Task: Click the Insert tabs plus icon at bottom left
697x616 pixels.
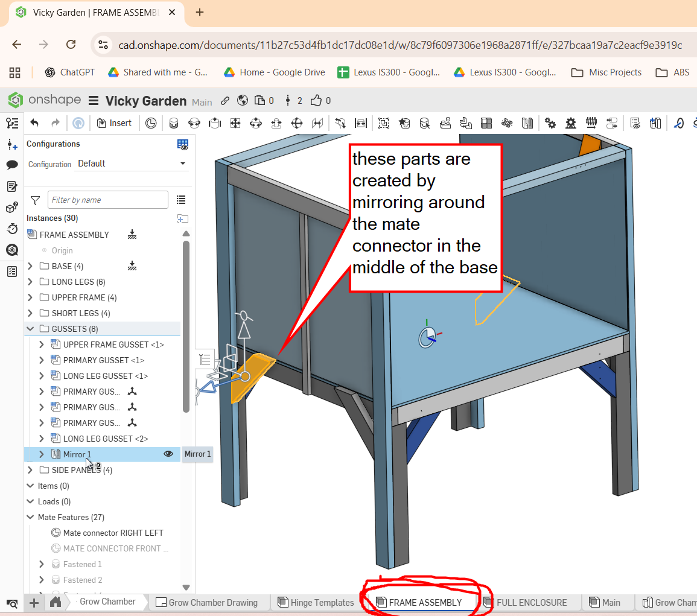Action: [x=34, y=602]
